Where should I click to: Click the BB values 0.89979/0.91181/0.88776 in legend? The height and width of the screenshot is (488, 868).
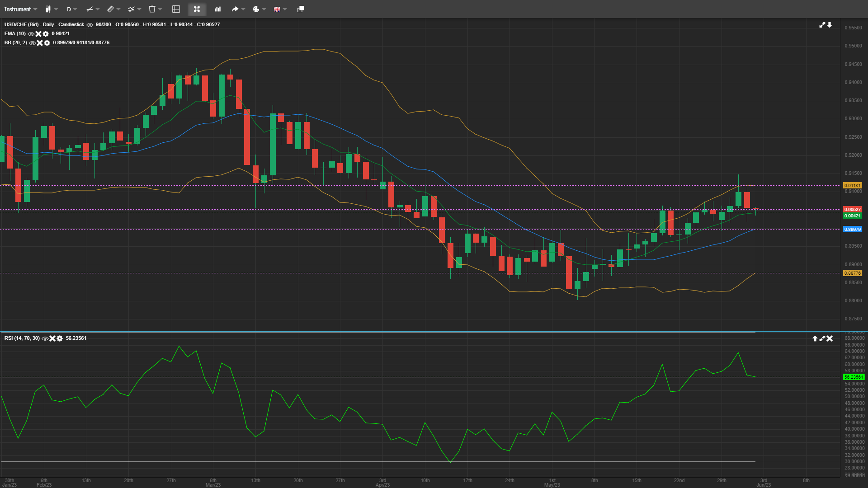pyautogui.click(x=81, y=43)
